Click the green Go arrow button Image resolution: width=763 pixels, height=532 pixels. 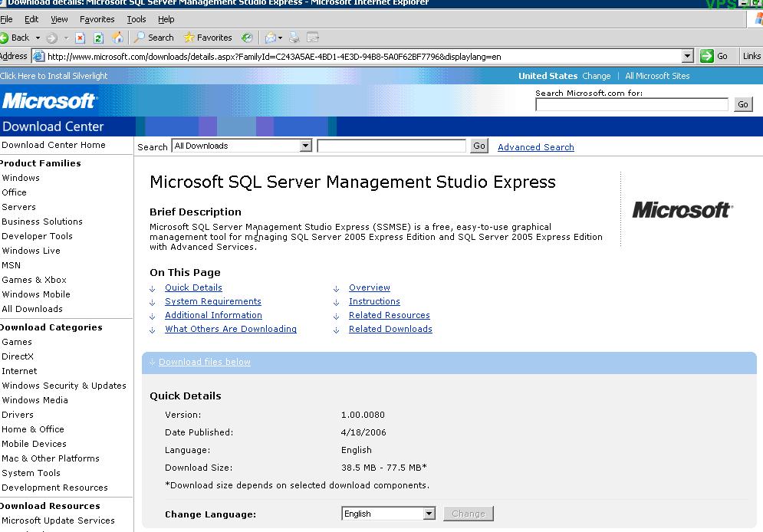click(x=706, y=56)
